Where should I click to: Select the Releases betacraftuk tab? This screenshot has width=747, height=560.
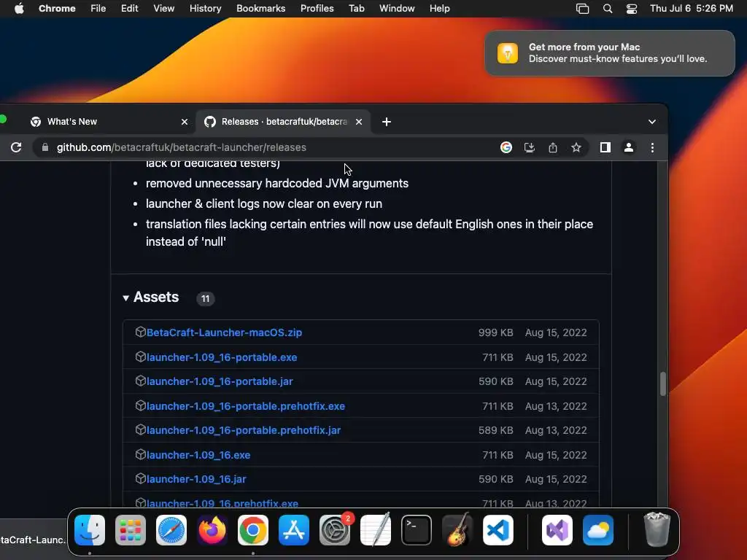(284, 122)
